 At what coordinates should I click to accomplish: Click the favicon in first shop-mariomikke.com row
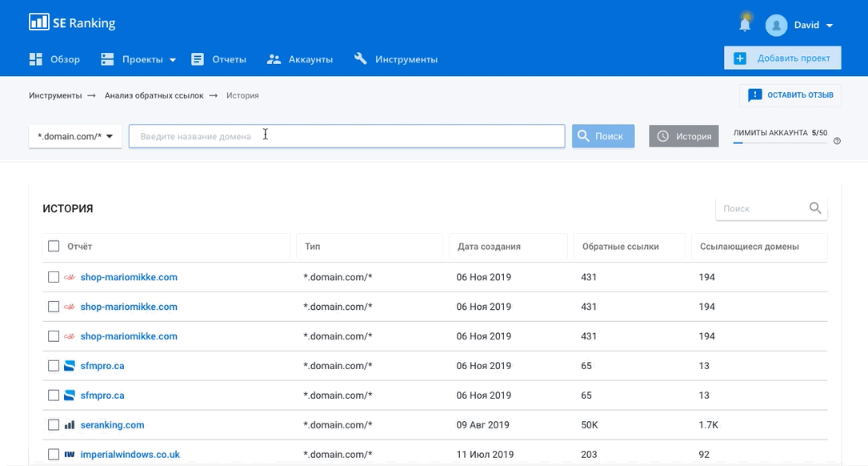(69, 277)
